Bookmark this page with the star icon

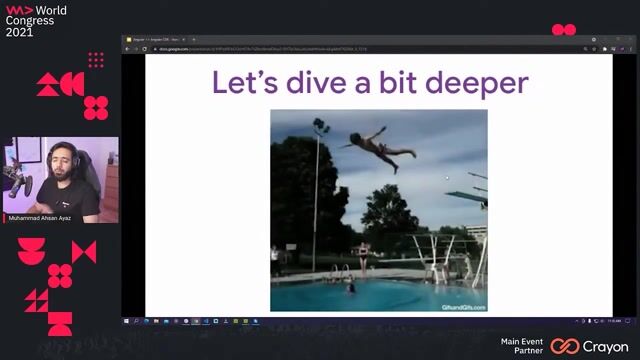pos(594,49)
